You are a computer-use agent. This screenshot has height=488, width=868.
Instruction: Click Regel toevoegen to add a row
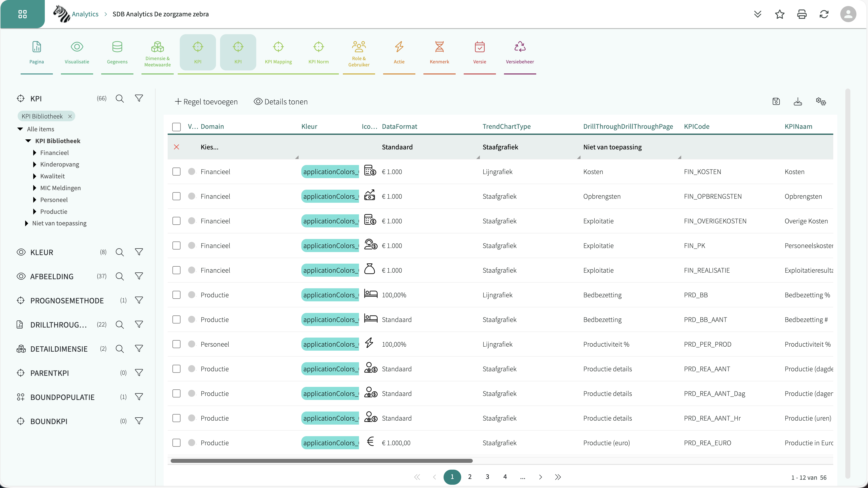(206, 102)
